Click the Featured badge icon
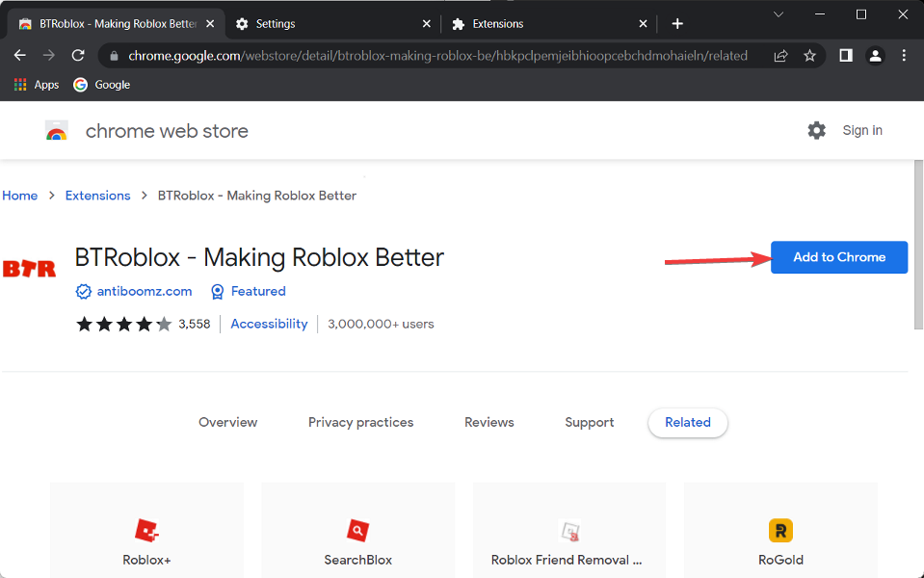924x578 pixels. coord(218,292)
